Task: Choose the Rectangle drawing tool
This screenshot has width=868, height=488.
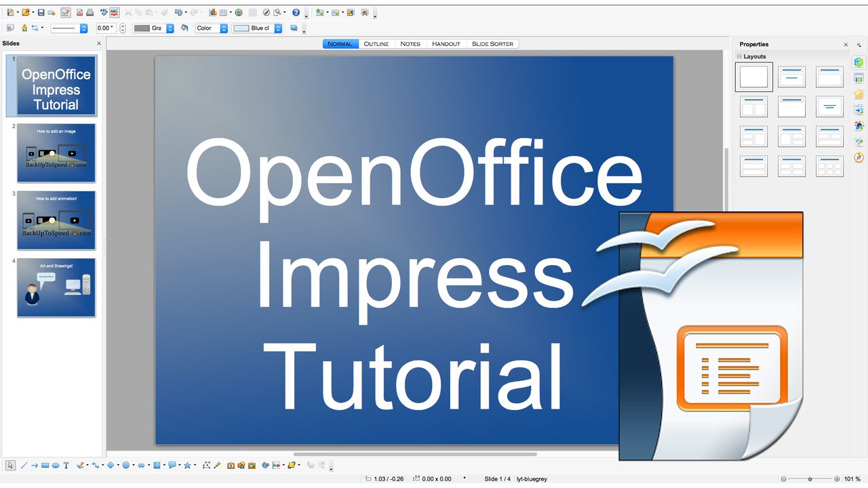Action: pos(45,466)
